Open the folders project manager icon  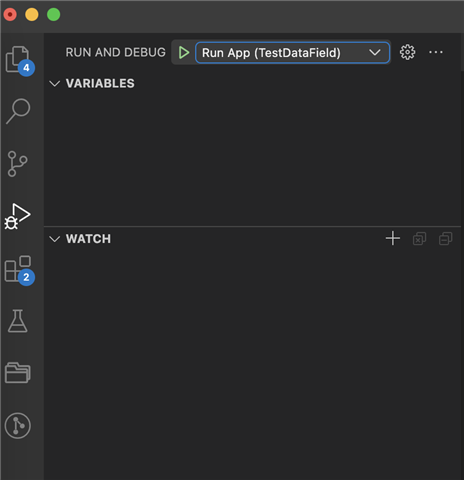click(x=18, y=372)
